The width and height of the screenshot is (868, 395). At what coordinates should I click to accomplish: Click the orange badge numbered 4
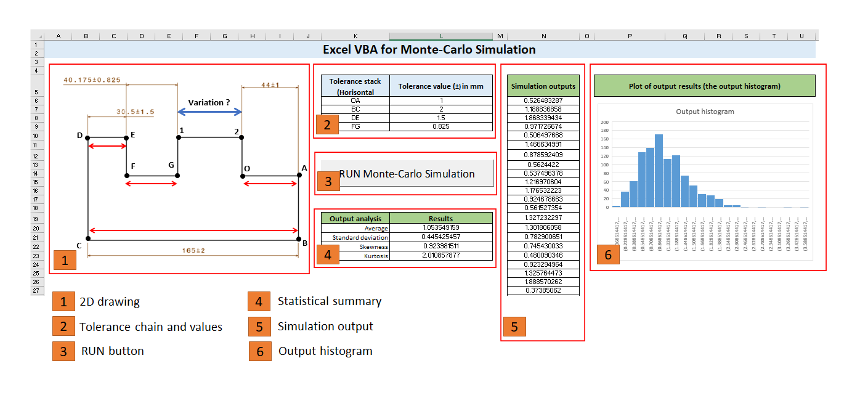click(328, 256)
